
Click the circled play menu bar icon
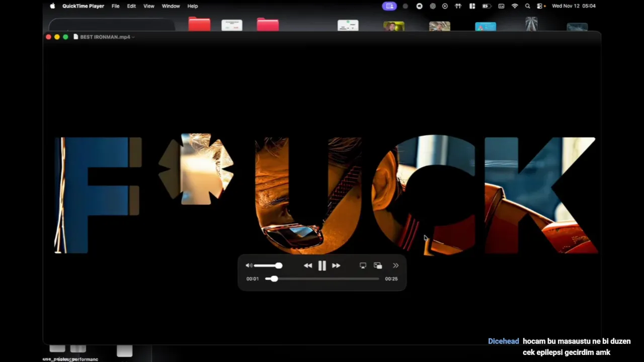(x=445, y=6)
